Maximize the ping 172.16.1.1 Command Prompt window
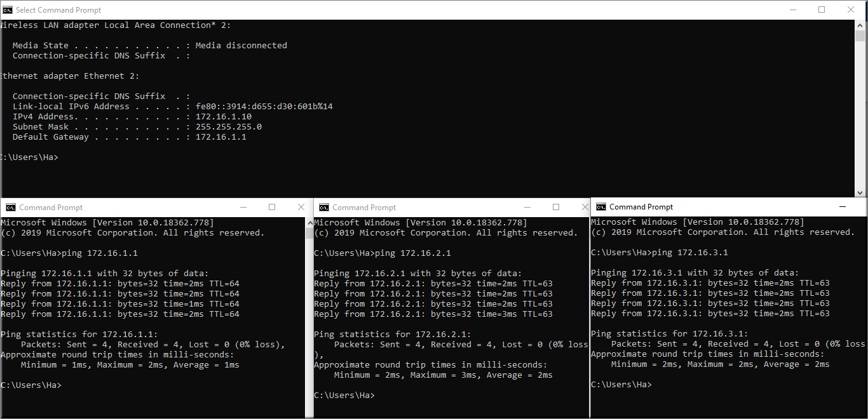The width and height of the screenshot is (868, 419). [x=272, y=208]
